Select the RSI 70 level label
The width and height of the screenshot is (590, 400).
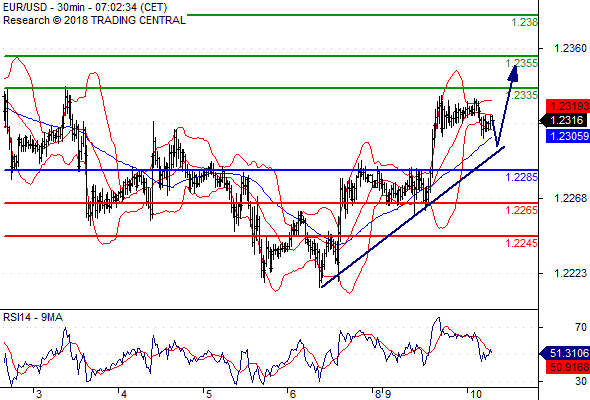click(581, 327)
